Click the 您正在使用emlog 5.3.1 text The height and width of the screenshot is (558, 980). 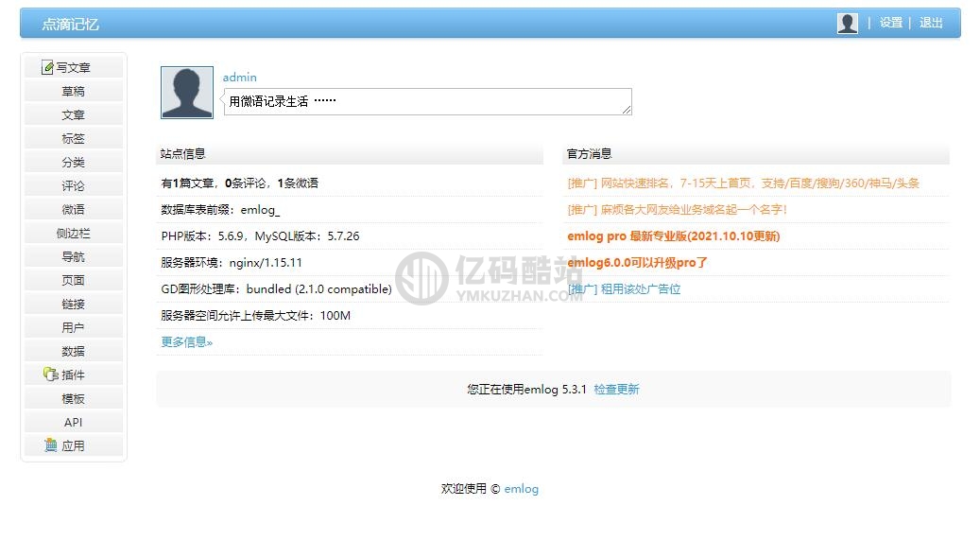[527, 389]
